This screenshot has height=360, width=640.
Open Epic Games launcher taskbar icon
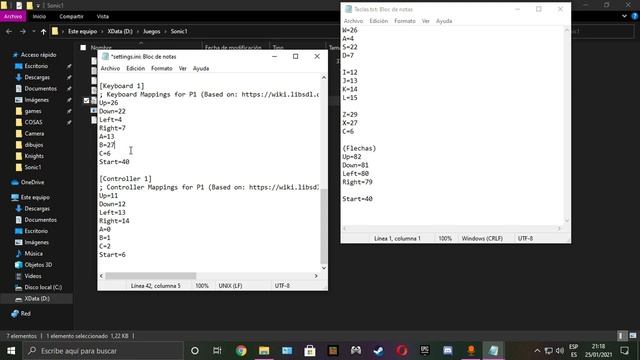coord(425,350)
